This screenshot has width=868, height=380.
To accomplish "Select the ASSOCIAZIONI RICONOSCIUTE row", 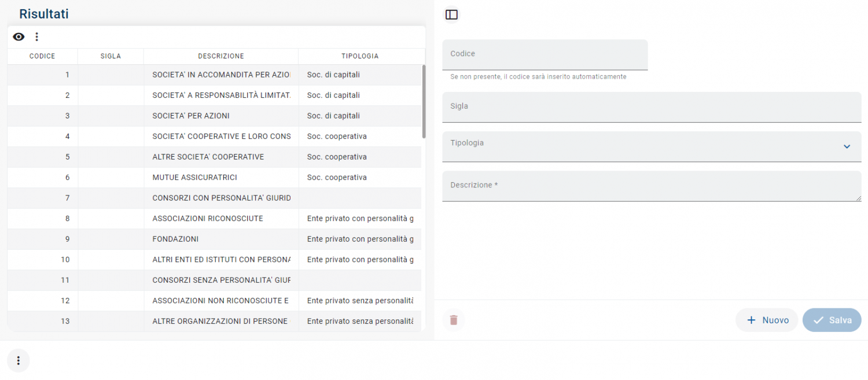I will click(207, 219).
